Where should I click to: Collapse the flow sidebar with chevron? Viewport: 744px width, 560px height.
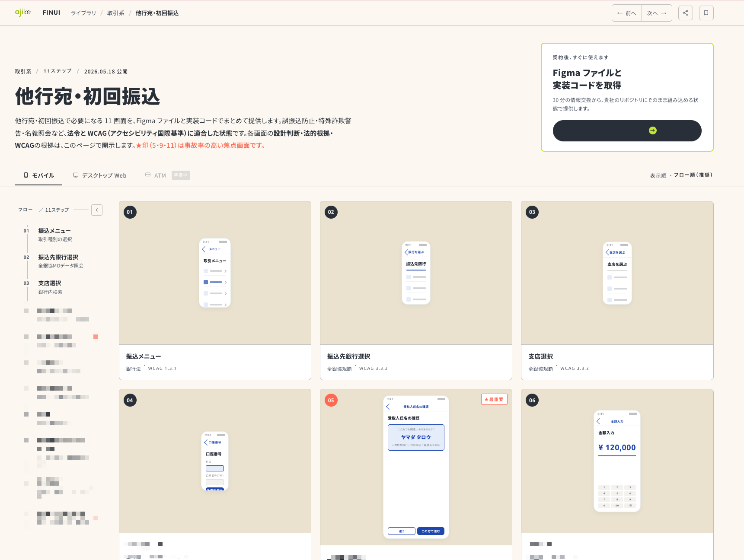(97, 210)
